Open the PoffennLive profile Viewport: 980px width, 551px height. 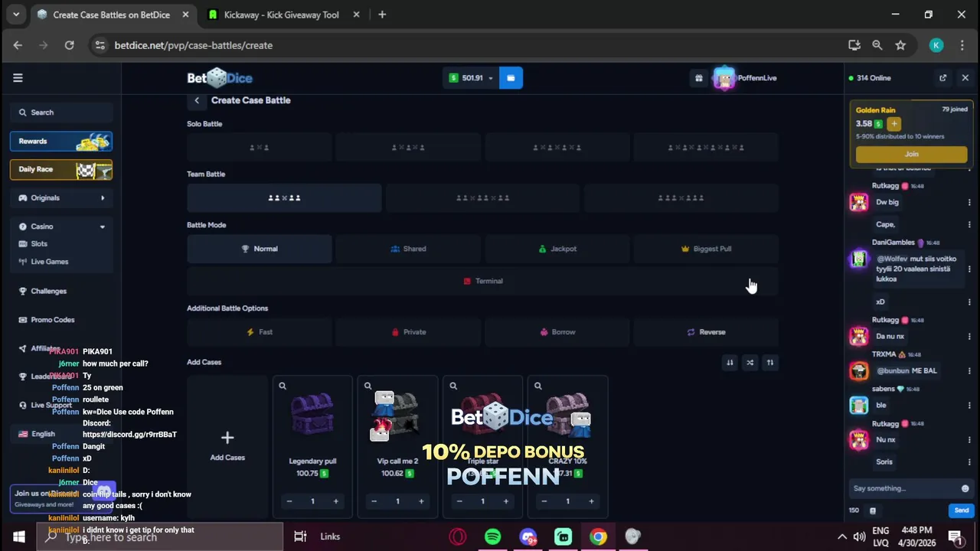tap(745, 78)
